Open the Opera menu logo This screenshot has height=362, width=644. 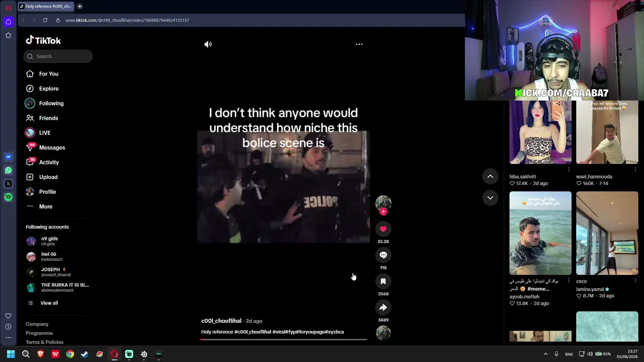pos(8,8)
